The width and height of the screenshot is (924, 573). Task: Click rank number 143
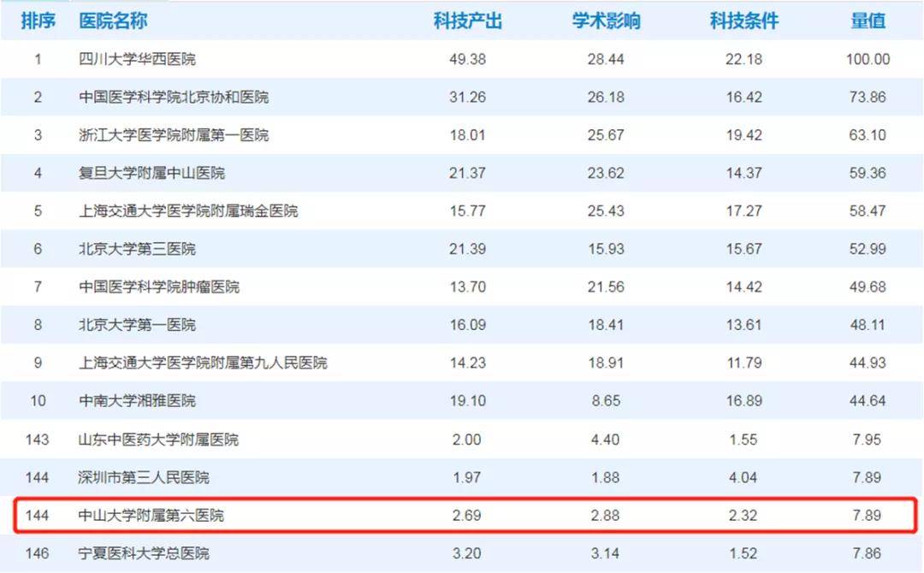pos(37,440)
